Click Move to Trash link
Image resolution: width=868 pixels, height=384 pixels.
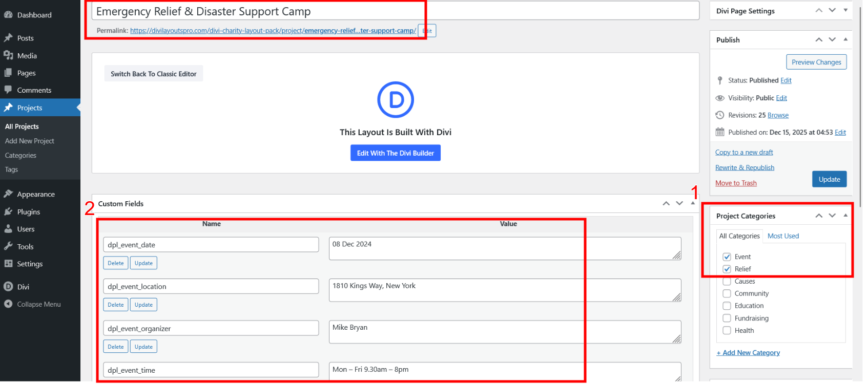[736, 183]
